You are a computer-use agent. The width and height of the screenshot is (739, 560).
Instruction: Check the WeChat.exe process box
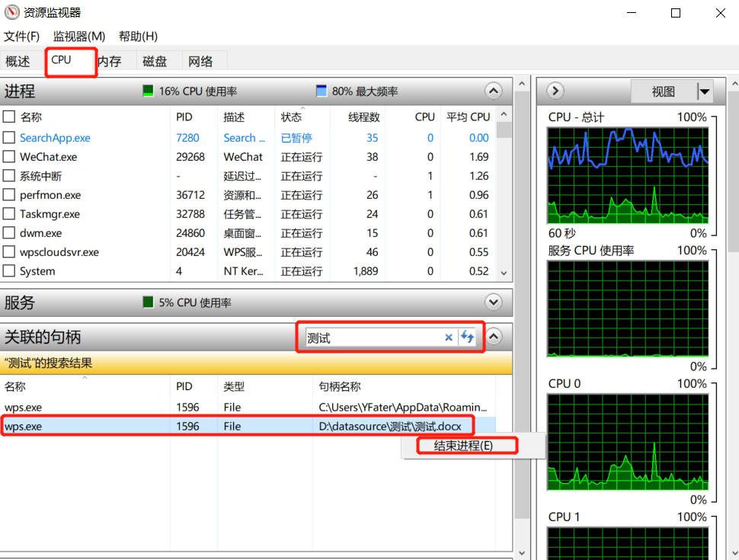[x=9, y=156]
